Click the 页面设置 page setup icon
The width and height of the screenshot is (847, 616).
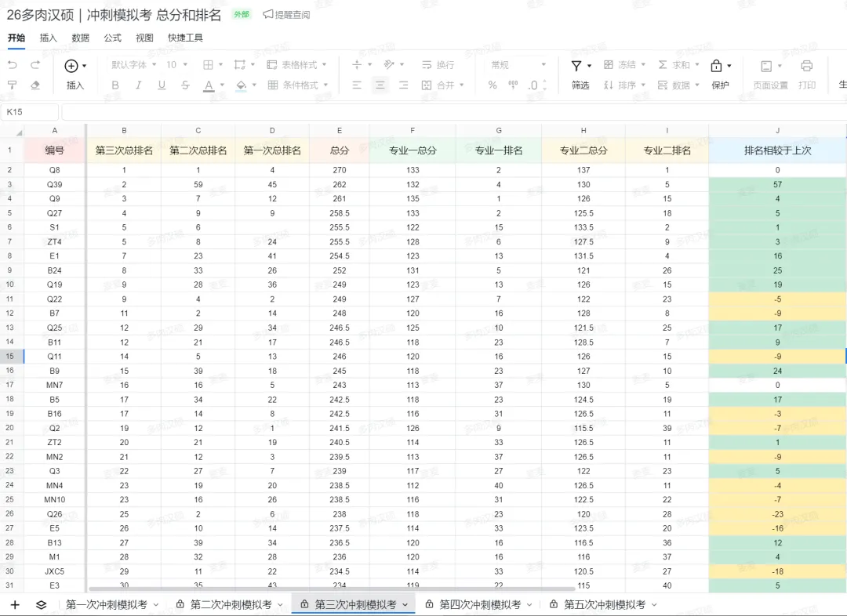point(766,66)
